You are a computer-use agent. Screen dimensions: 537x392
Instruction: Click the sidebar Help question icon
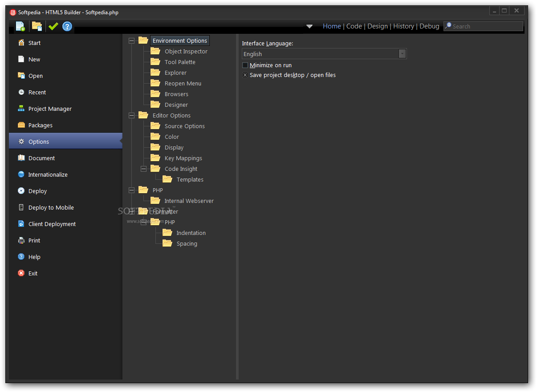21,257
